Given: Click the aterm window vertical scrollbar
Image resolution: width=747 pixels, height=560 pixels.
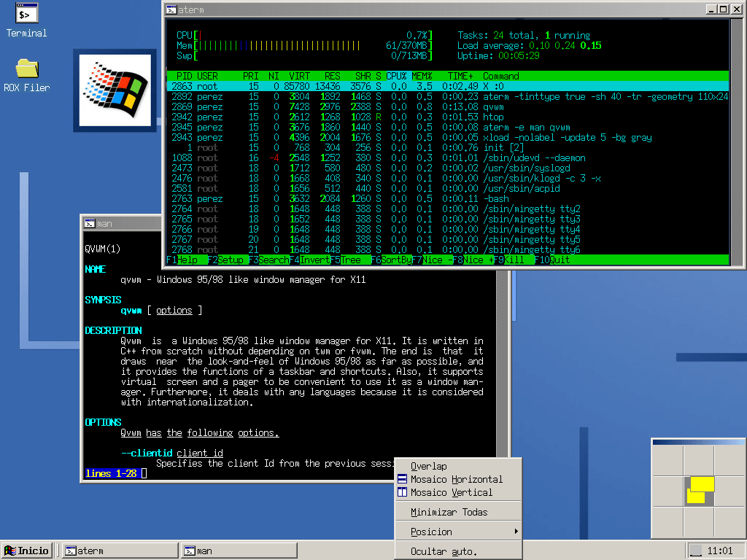Looking at the screenshot, I should click(x=737, y=142).
